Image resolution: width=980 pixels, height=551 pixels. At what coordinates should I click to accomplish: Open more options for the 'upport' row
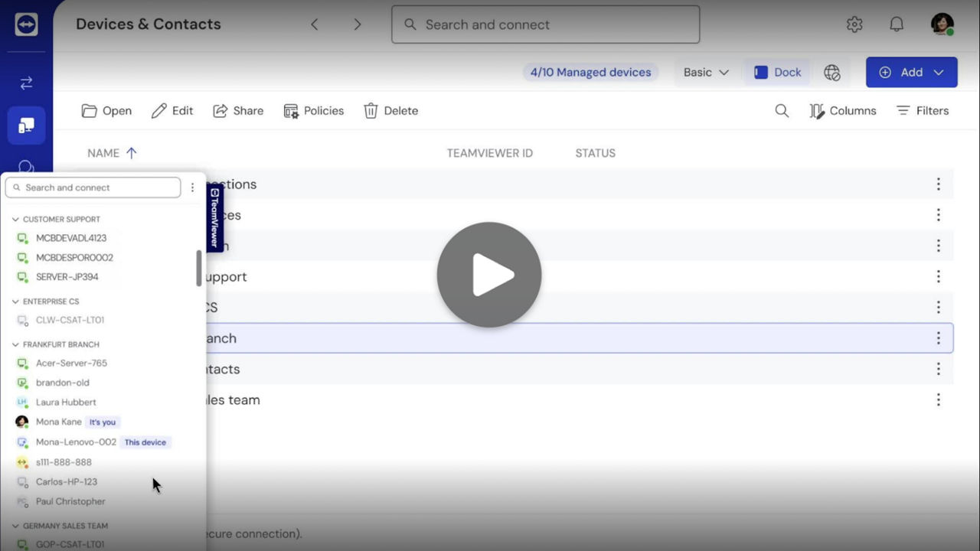click(938, 277)
